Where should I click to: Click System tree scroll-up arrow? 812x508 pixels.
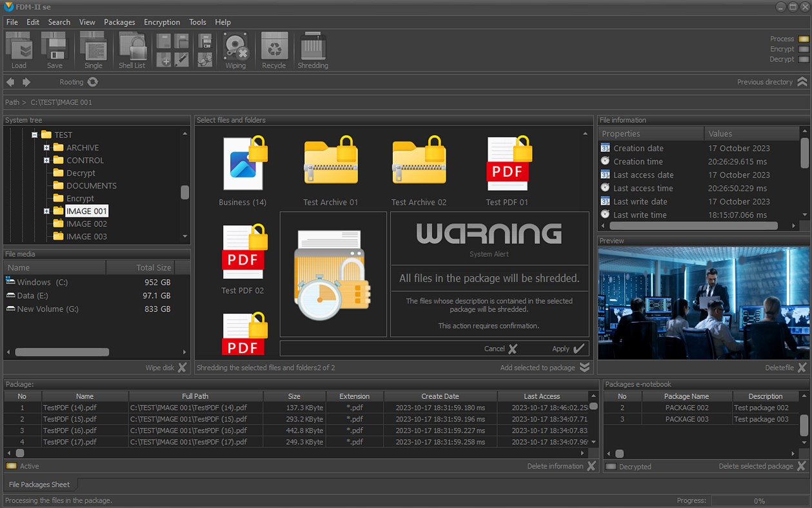185,134
